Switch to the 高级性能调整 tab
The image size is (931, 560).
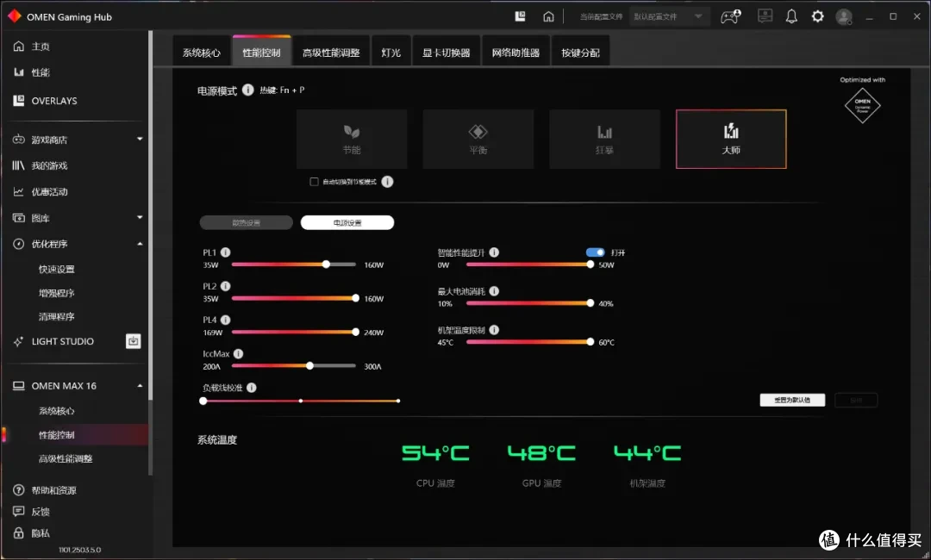pyautogui.click(x=331, y=53)
